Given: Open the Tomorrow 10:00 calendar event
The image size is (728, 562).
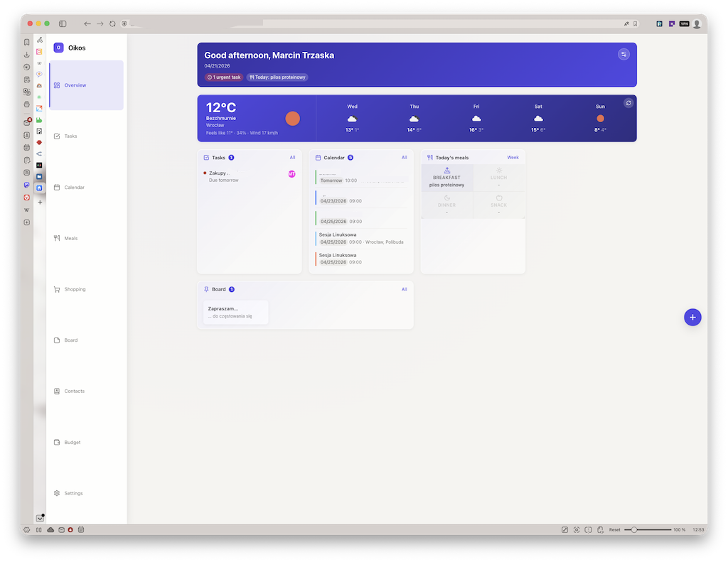Looking at the screenshot, I should click(x=361, y=178).
